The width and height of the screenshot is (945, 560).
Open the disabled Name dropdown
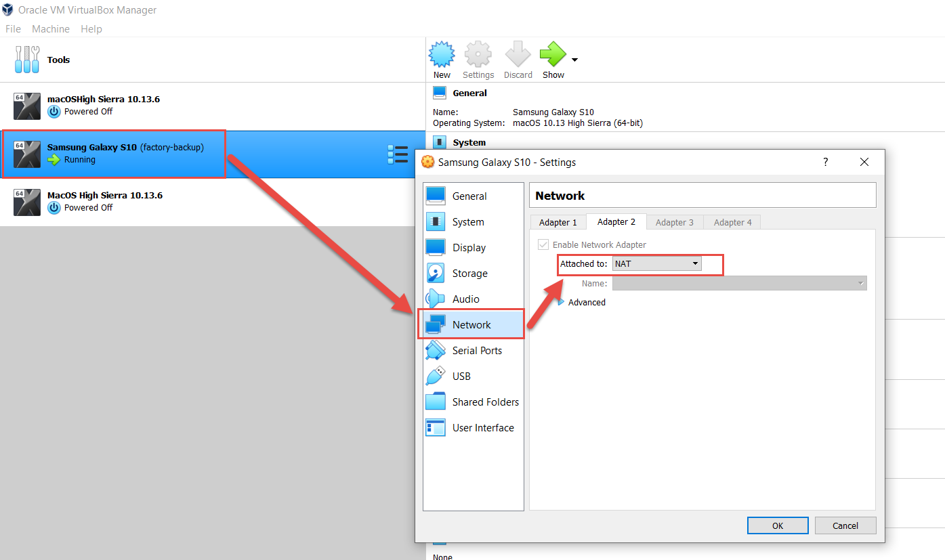pyautogui.click(x=740, y=283)
